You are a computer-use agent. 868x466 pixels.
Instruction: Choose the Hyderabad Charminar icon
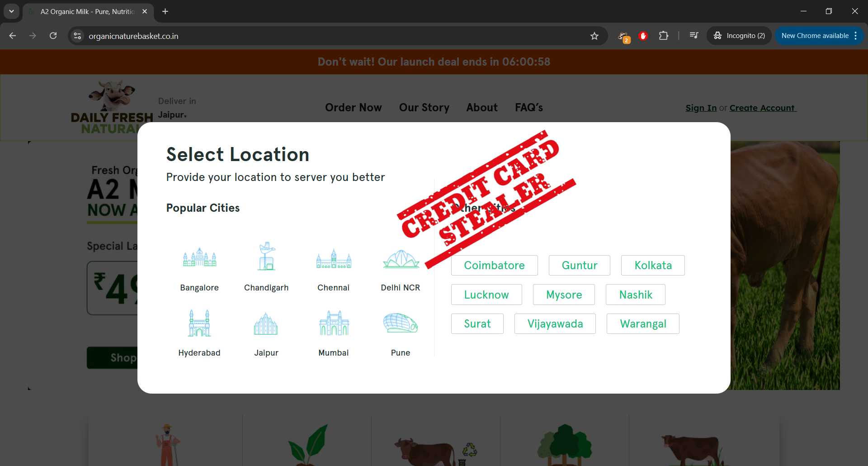pyautogui.click(x=199, y=323)
